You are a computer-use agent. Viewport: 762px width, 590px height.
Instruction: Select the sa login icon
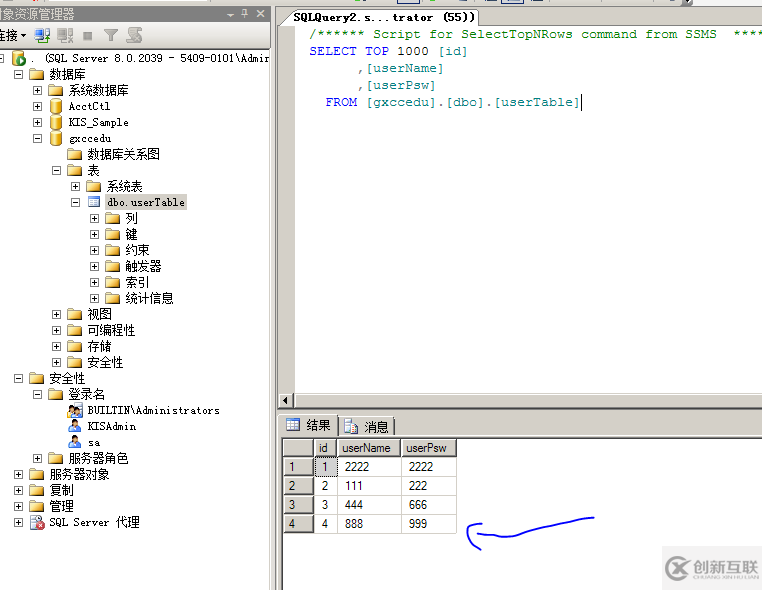click(x=75, y=442)
